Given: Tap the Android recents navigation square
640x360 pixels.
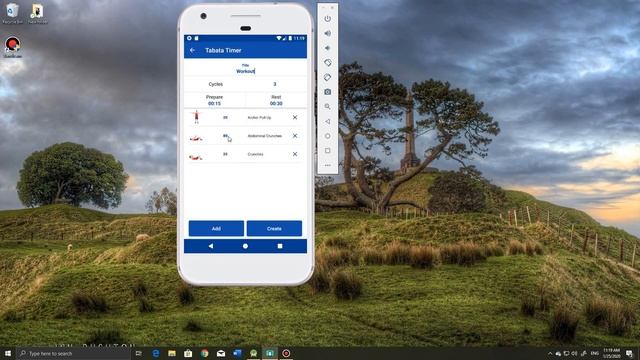Looking at the screenshot, I should click(x=280, y=246).
